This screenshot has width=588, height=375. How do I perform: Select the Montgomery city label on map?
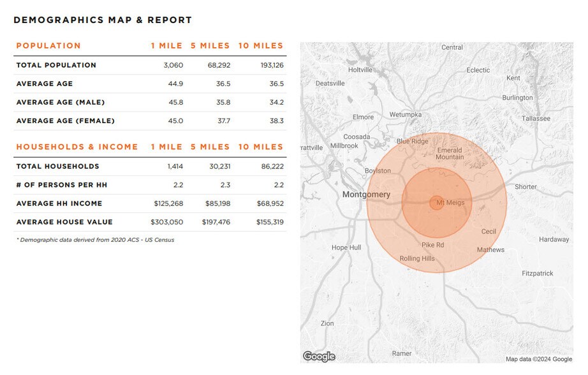coord(366,195)
